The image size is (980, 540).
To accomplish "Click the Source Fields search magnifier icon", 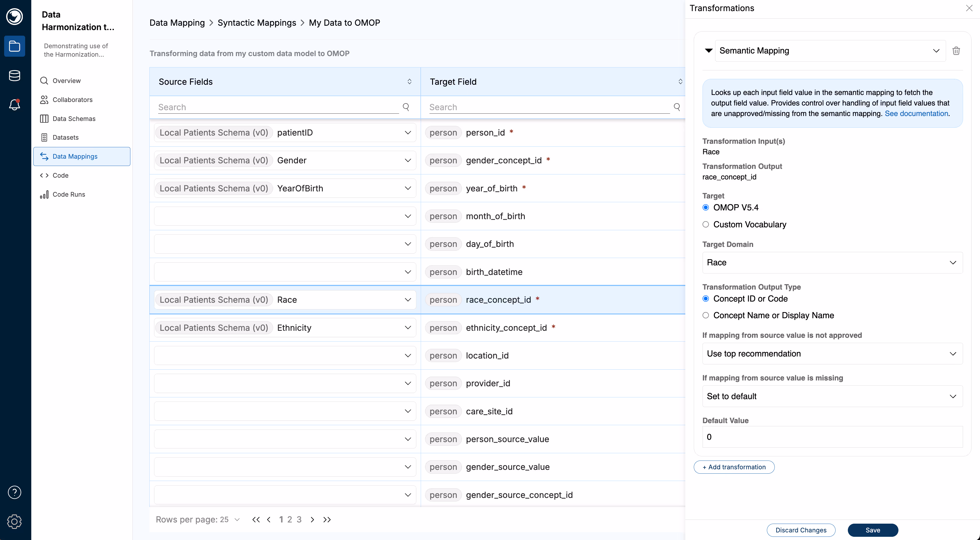I will click(x=406, y=107).
